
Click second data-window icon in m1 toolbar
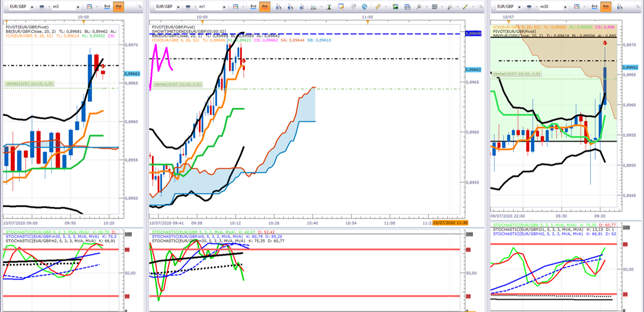(290, 7)
